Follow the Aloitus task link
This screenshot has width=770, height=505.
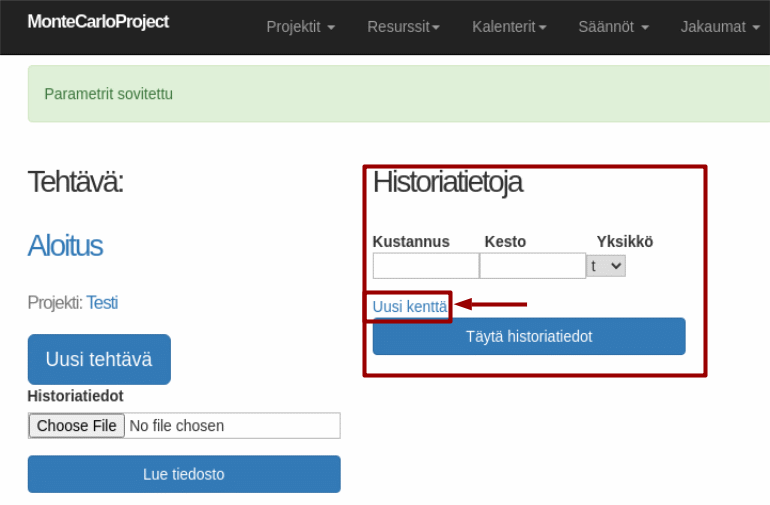(x=65, y=246)
